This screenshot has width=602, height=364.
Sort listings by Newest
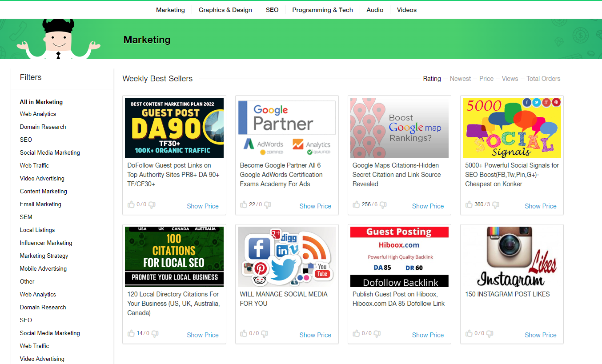click(x=460, y=79)
